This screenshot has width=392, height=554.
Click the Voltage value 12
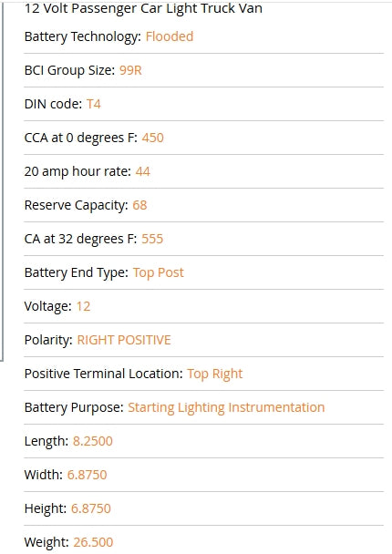pos(84,306)
